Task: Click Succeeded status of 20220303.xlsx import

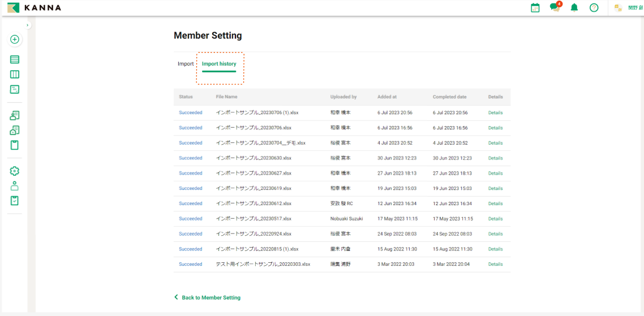Action: (190, 264)
